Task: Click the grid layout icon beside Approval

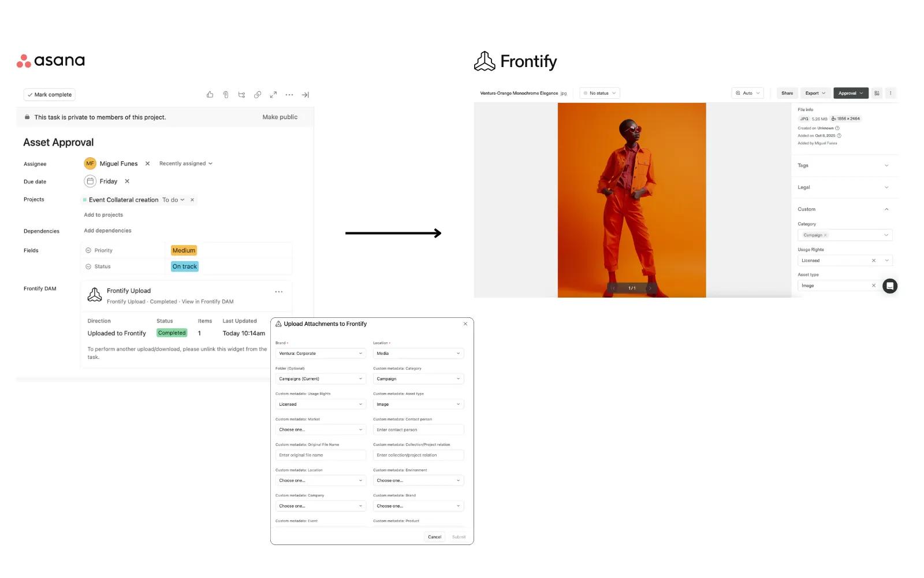Action: click(877, 93)
